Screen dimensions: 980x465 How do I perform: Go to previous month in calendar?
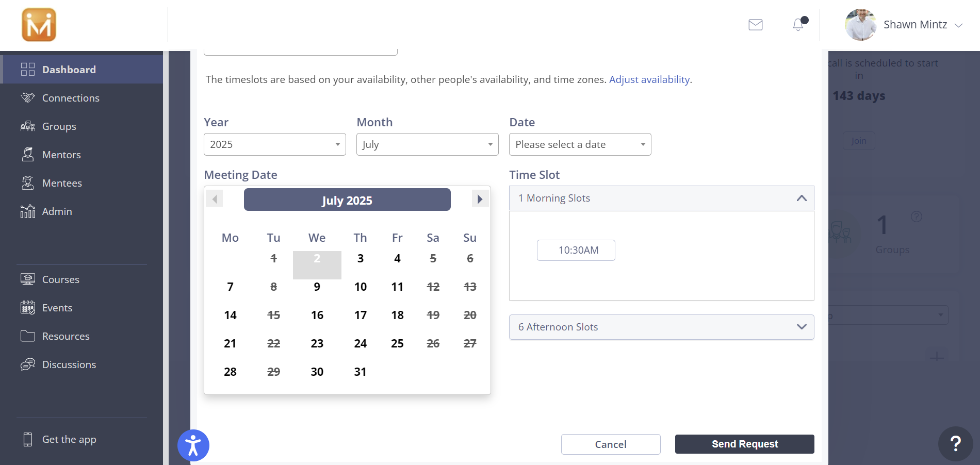(x=215, y=199)
